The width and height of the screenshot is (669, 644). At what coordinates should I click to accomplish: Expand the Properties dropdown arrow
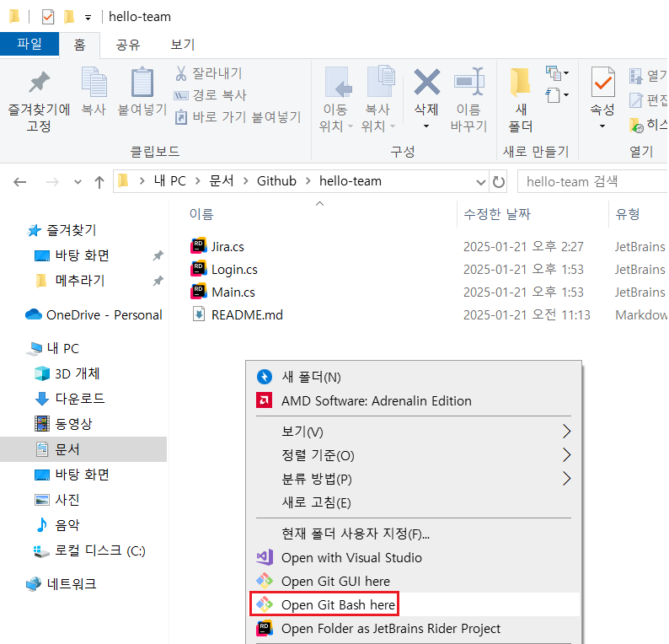[x=602, y=126]
